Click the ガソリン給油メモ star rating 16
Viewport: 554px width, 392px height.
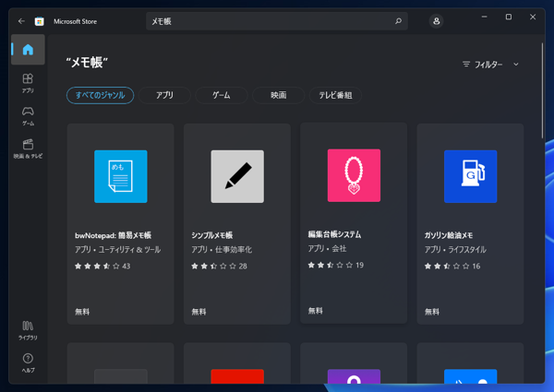point(452,266)
